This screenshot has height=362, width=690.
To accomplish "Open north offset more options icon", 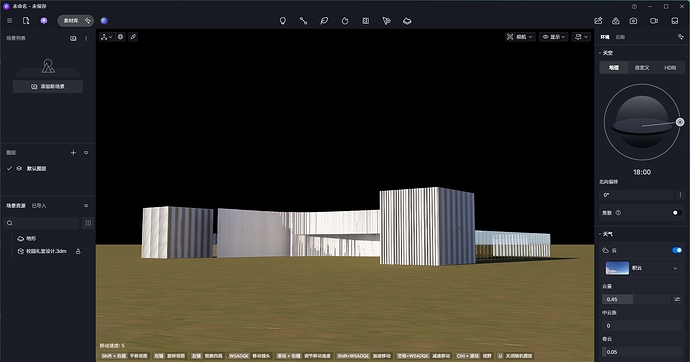I will 680,194.
